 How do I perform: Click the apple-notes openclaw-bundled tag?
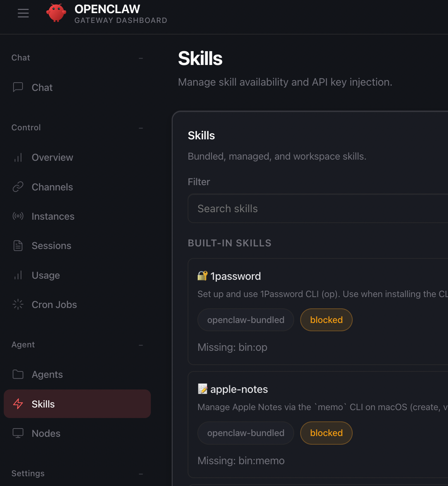pyautogui.click(x=245, y=433)
